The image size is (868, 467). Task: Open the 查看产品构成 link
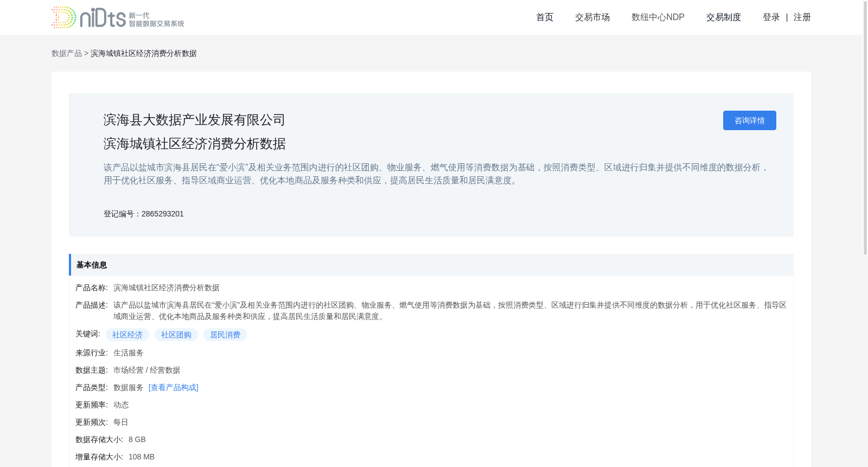tap(173, 387)
